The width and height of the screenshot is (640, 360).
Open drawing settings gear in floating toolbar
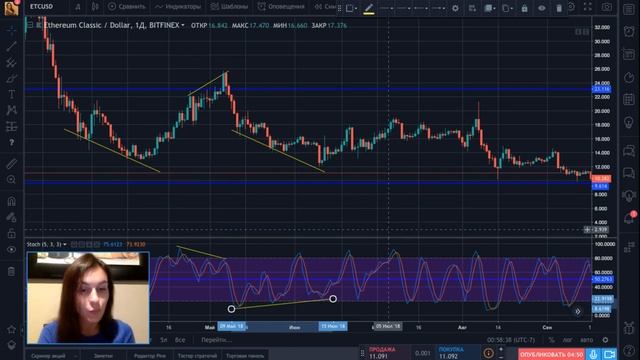(x=456, y=8)
